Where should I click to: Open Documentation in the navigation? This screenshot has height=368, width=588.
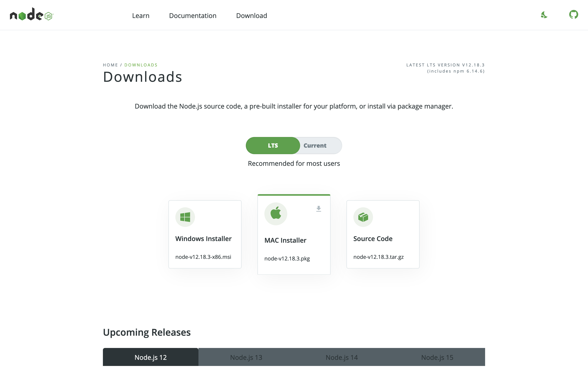193,16
